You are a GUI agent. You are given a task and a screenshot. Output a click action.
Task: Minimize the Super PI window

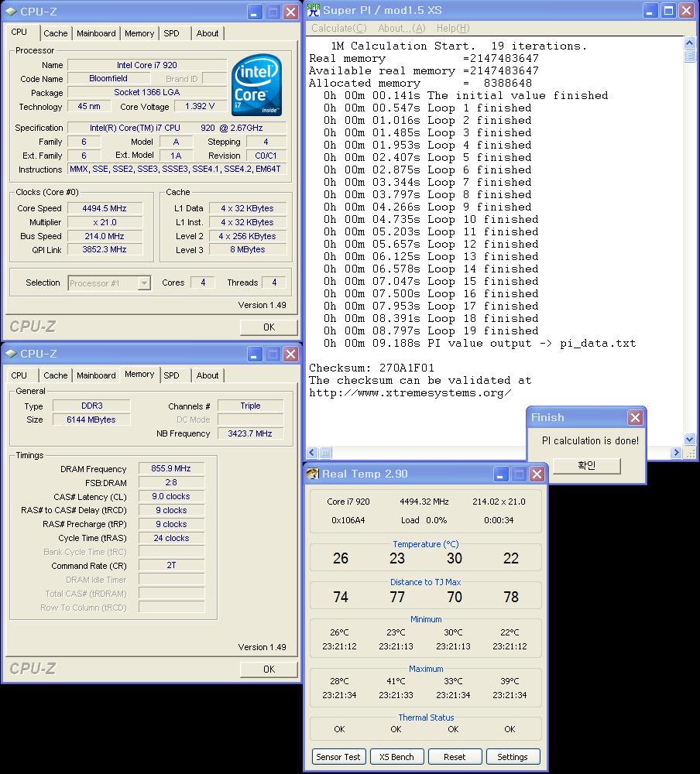pyautogui.click(x=650, y=11)
